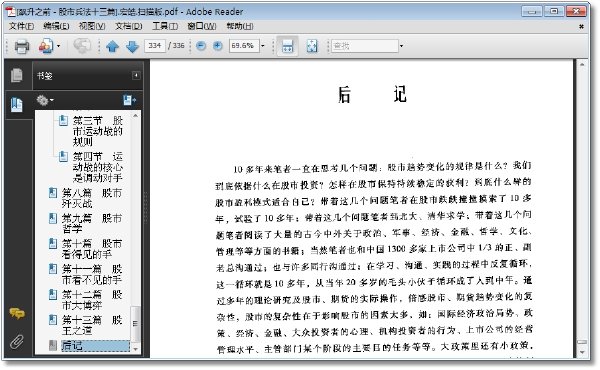Open the bookmarks options gear dropdown
Image resolution: width=600 pixels, height=370 pixels.
tap(45, 101)
